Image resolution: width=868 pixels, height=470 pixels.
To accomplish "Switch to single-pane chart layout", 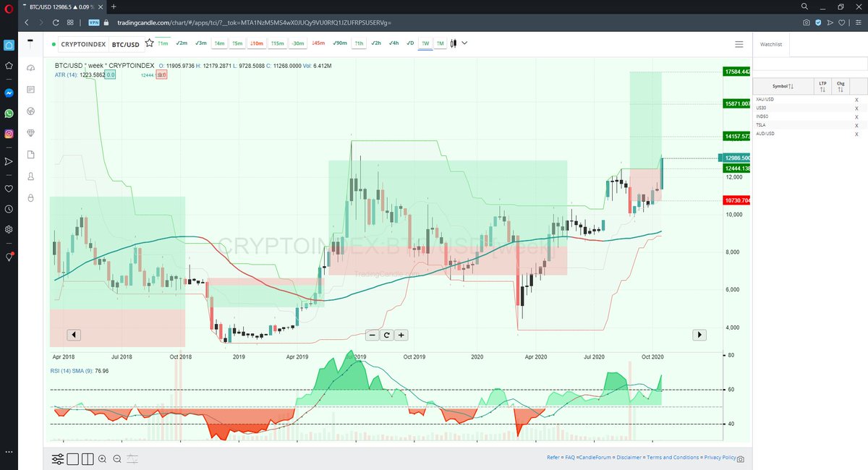I will click(74, 458).
